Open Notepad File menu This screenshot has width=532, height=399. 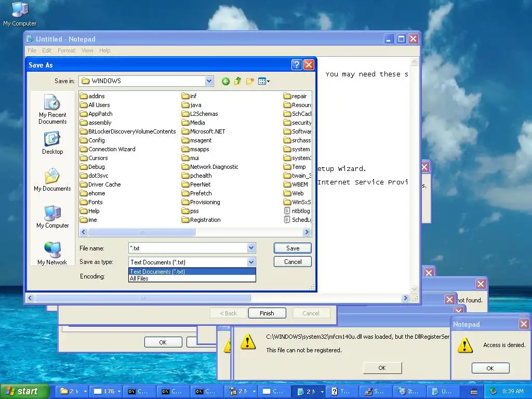(32, 50)
